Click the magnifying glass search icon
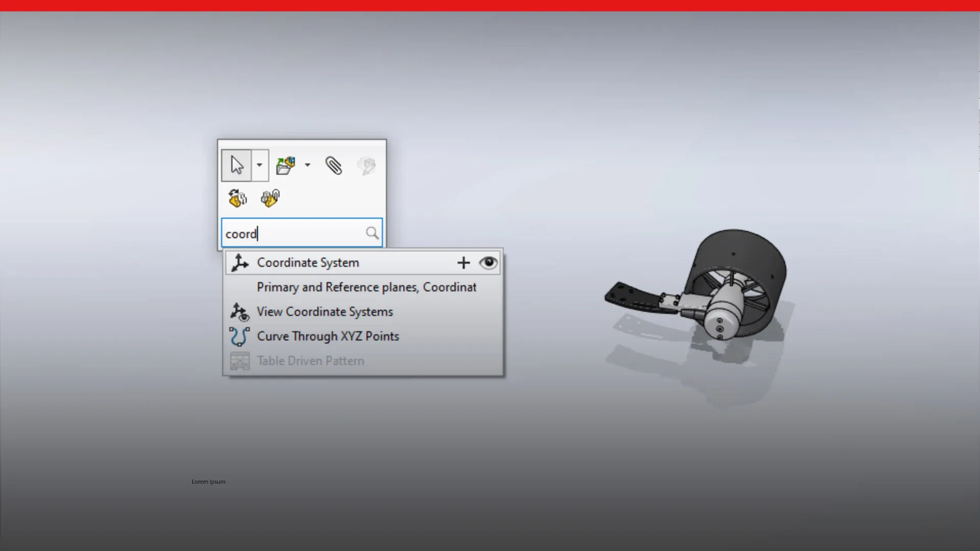Viewport: 980px width, 551px height. (x=372, y=233)
